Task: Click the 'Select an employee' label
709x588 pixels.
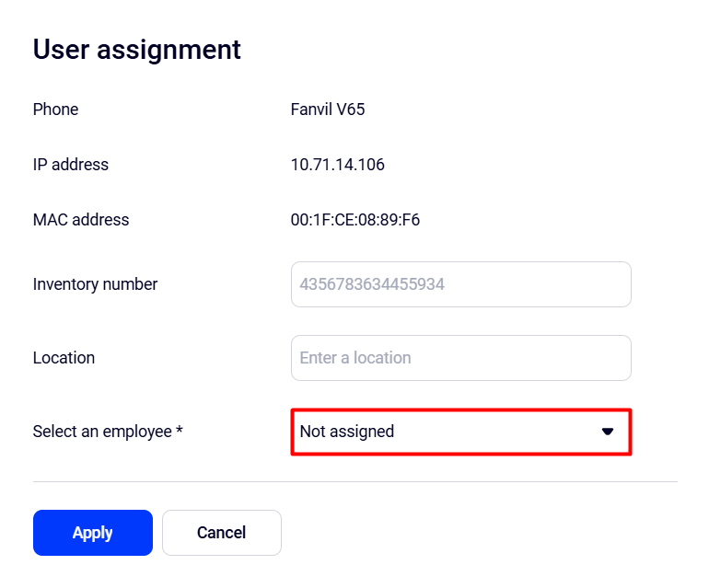Action: coord(101,432)
